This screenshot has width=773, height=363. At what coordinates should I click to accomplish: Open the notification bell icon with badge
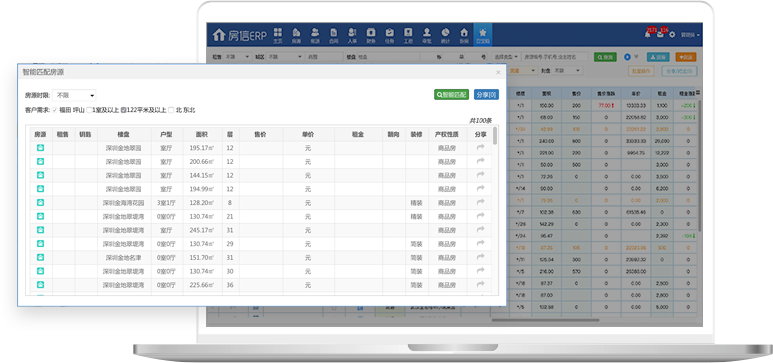pyautogui.click(x=647, y=35)
